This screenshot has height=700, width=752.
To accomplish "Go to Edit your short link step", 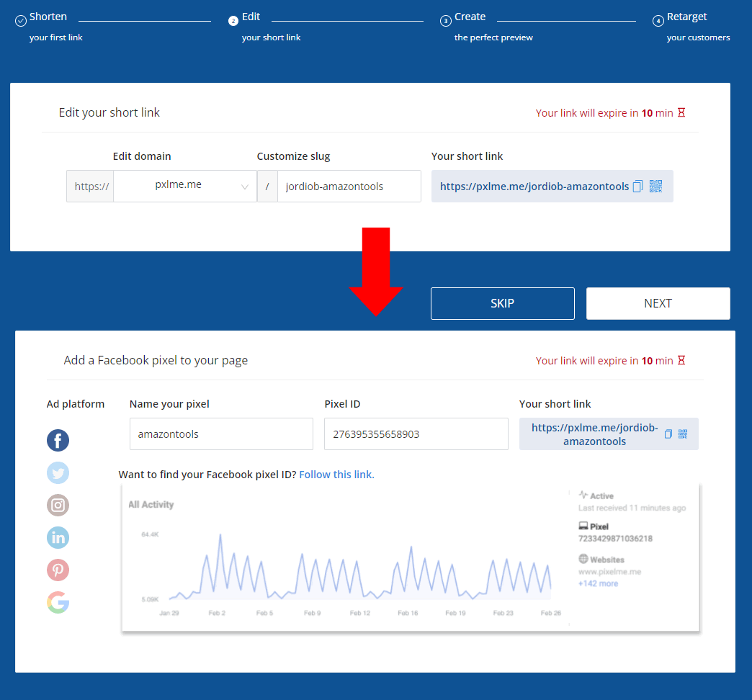I will [x=271, y=27].
